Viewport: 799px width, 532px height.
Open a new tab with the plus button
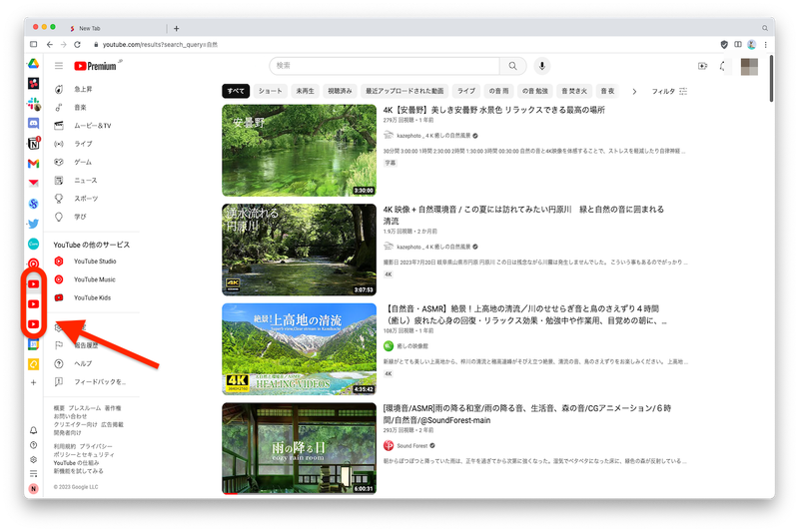click(x=177, y=29)
